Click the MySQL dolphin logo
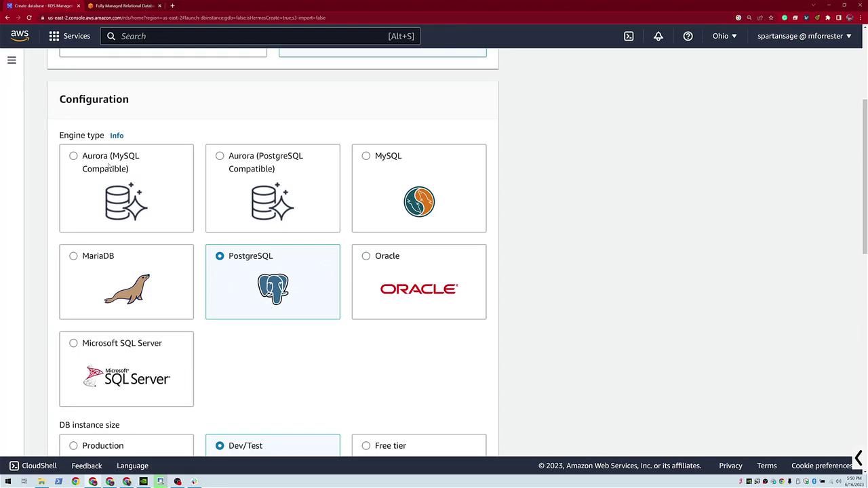This screenshot has width=868, height=488. 419,201
